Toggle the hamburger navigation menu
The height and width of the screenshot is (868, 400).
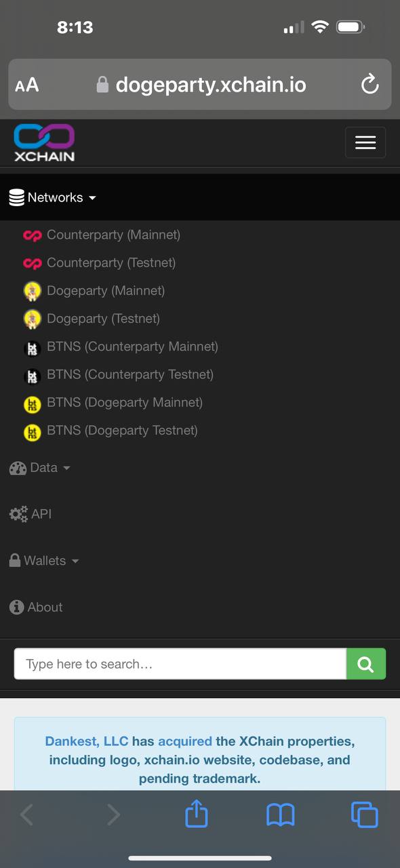[365, 142]
